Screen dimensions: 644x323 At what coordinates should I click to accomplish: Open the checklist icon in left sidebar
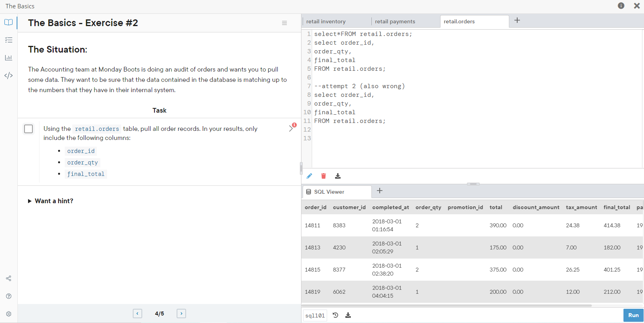click(x=9, y=40)
